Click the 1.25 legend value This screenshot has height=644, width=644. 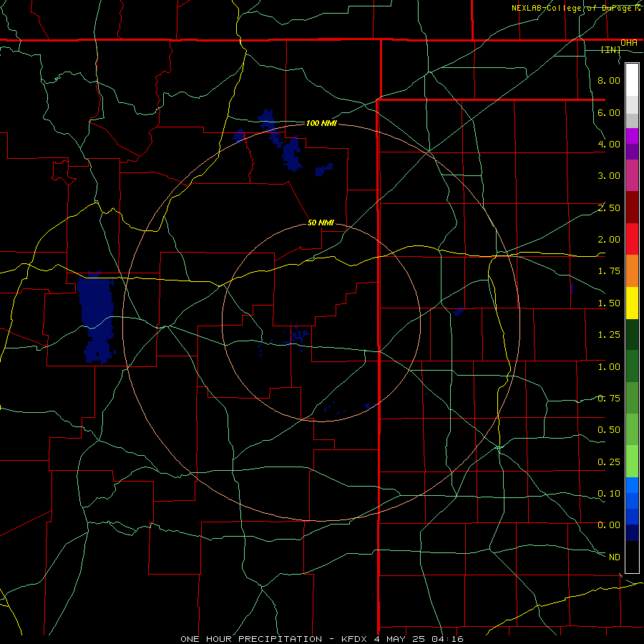point(608,335)
